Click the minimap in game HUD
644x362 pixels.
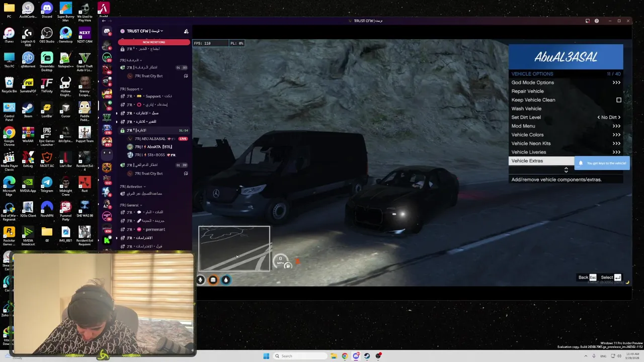(234, 248)
